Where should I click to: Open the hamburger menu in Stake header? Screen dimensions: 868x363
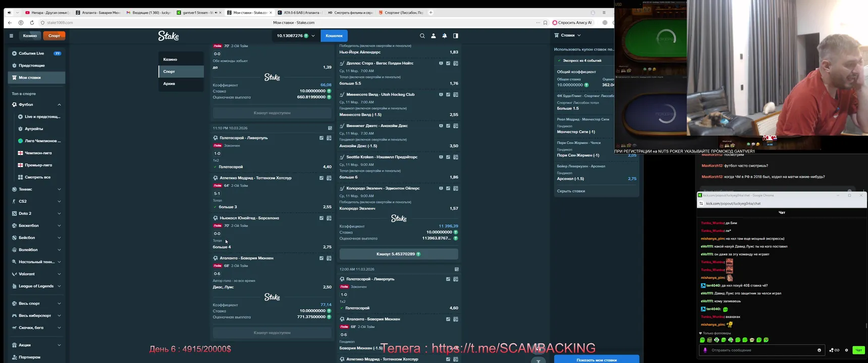(x=11, y=36)
